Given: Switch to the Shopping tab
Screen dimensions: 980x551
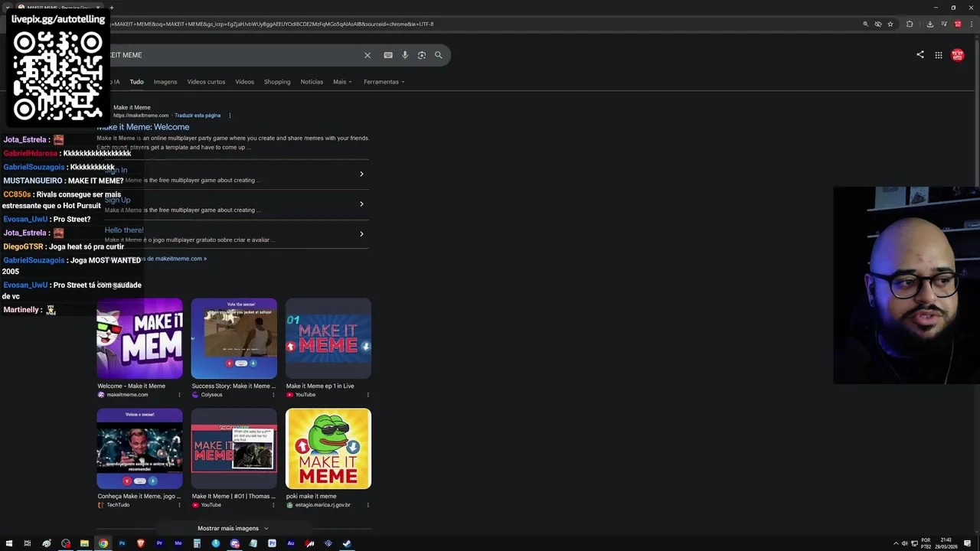Looking at the screenshot, I should click(277, 82).
